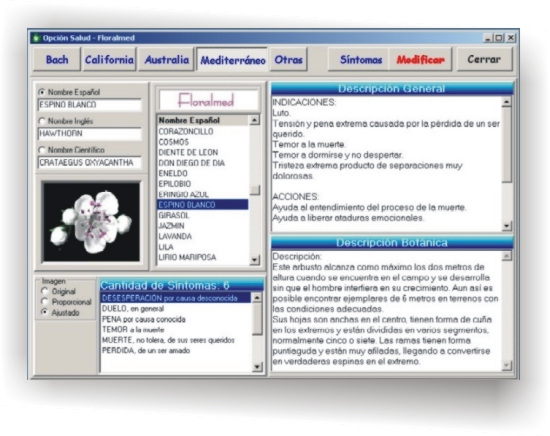Image resolution: width=550 pixels, height=436 pixels.
Task: Select DON DIEGO DE DIA in list
Action: (203, 163)
